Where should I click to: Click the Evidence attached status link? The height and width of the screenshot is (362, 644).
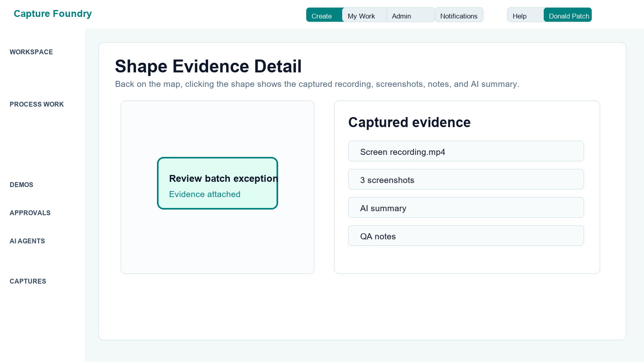[204, 194]
